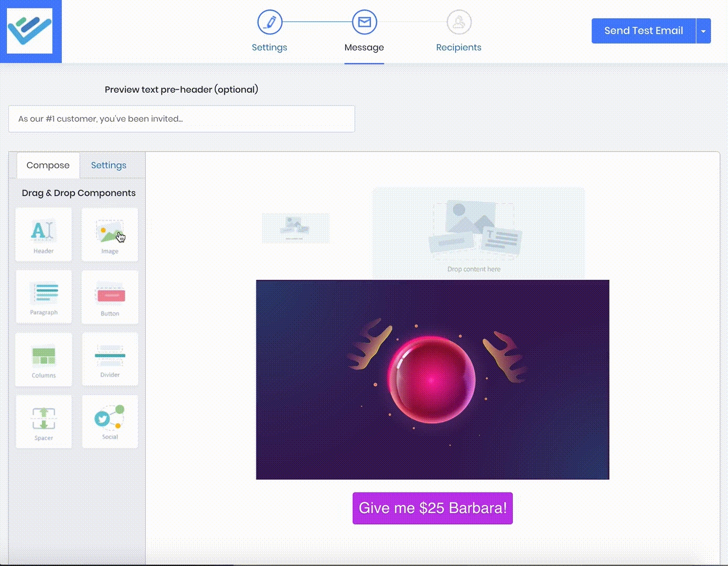The image size is (728, 566).
Task: Expand the Send Test Email dropdown arrow
Action: pyautogui.click(x=703, y=31)
